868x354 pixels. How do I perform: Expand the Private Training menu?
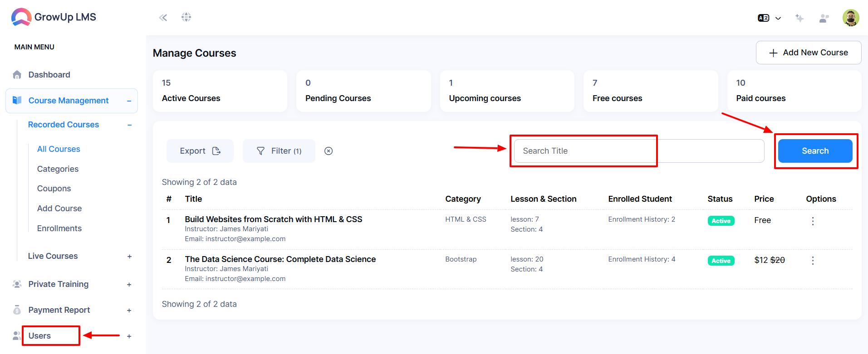pyautogui.click(x=129, y=285)
